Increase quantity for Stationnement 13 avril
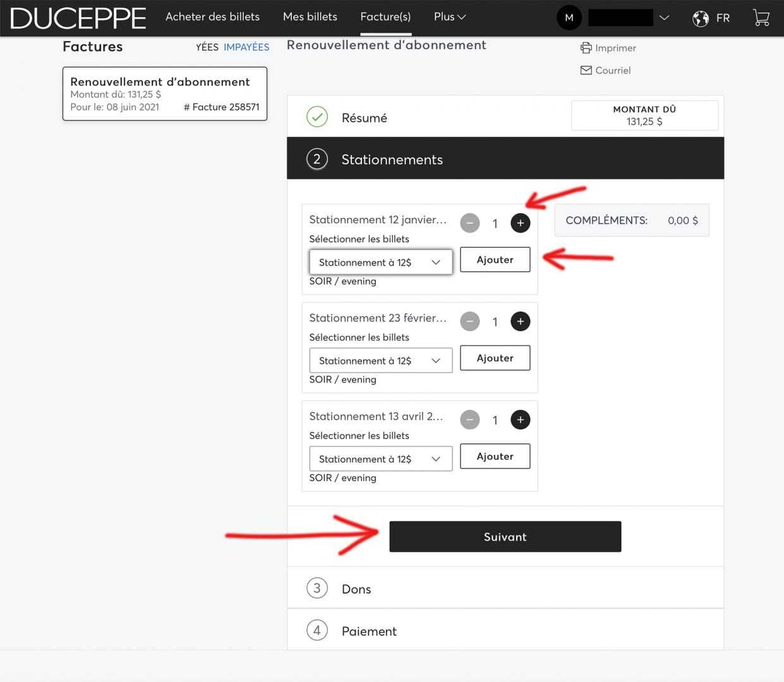 click(x=520, y=420)
